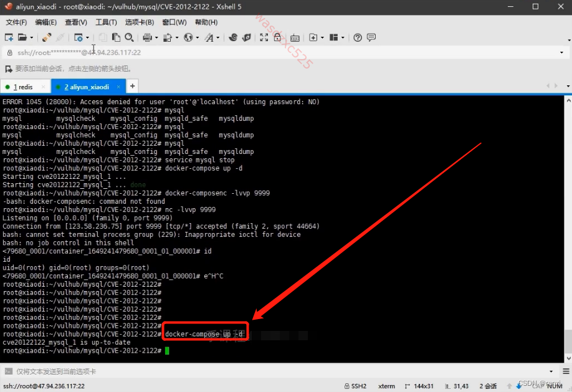Click the globe encoding icon

(188, 37)
